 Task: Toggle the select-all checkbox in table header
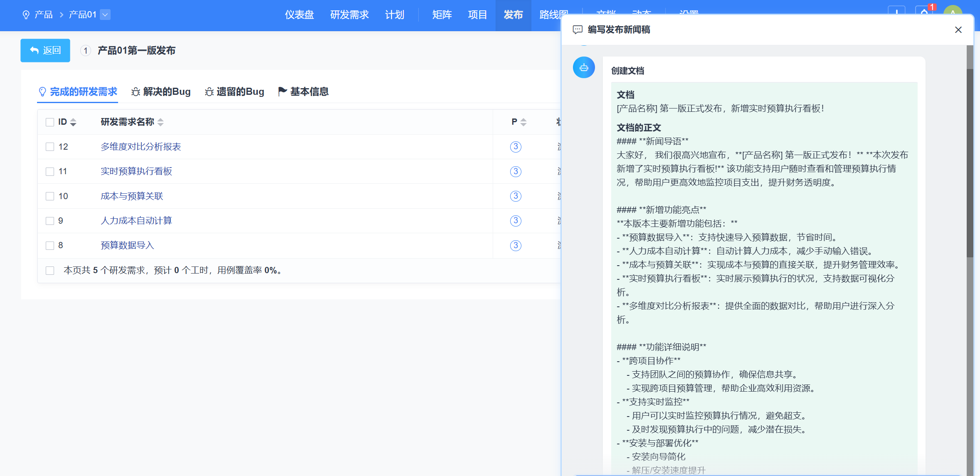[x=50, y=122]
